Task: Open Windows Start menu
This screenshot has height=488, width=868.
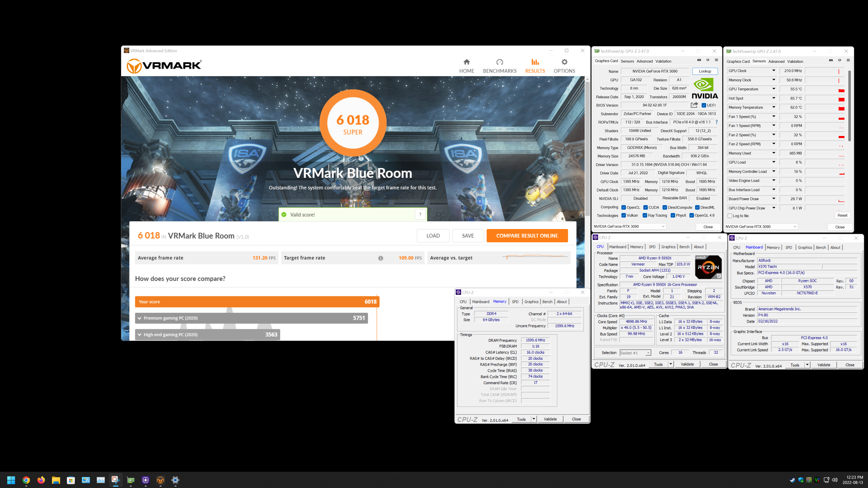Action: (11, 480)
